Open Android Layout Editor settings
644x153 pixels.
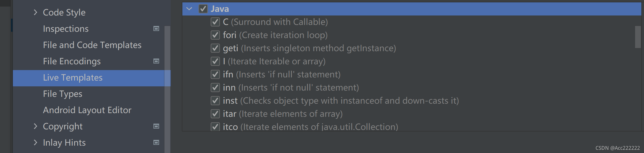point(87,110)
